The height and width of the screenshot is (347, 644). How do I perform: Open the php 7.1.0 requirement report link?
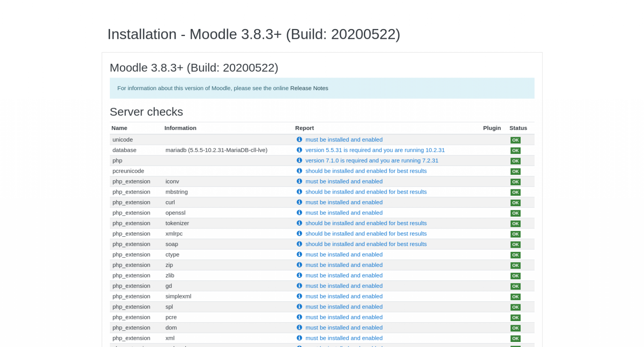pyautogui.click(x=372, y=161)
